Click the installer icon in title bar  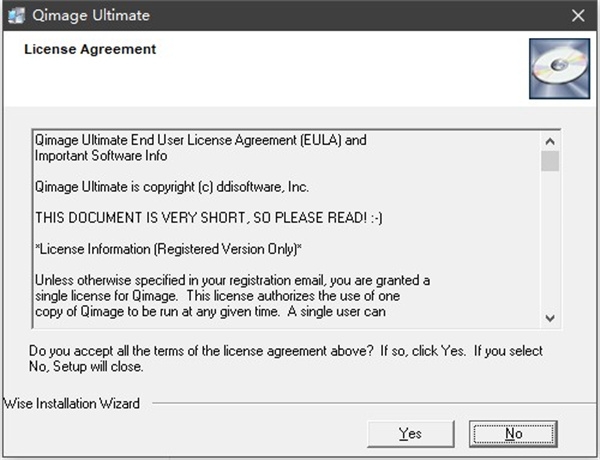tap(16, 15)
